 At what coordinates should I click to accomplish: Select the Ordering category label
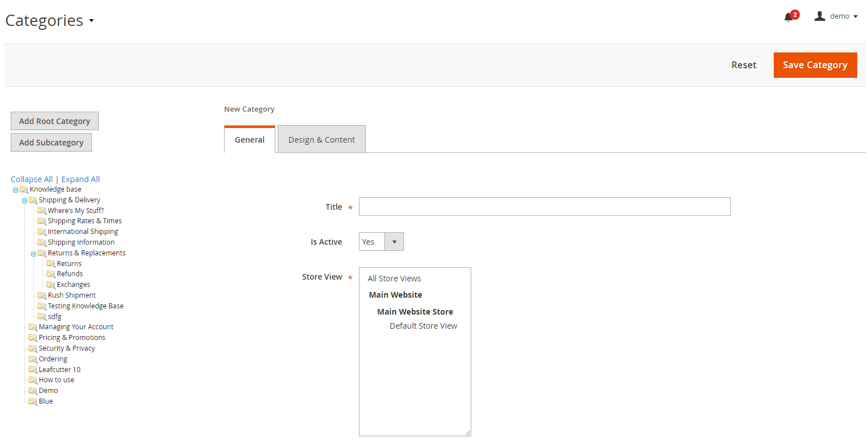tap(53, 359)
